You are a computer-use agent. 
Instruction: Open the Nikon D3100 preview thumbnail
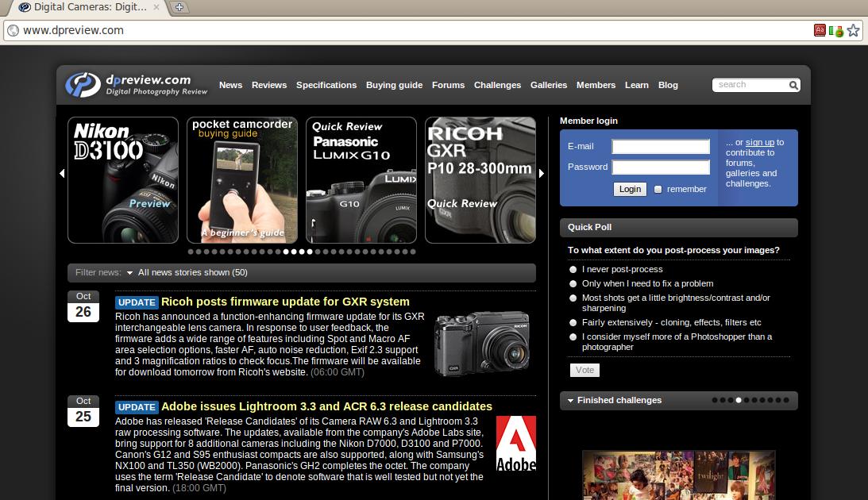[x=123, y=180]
